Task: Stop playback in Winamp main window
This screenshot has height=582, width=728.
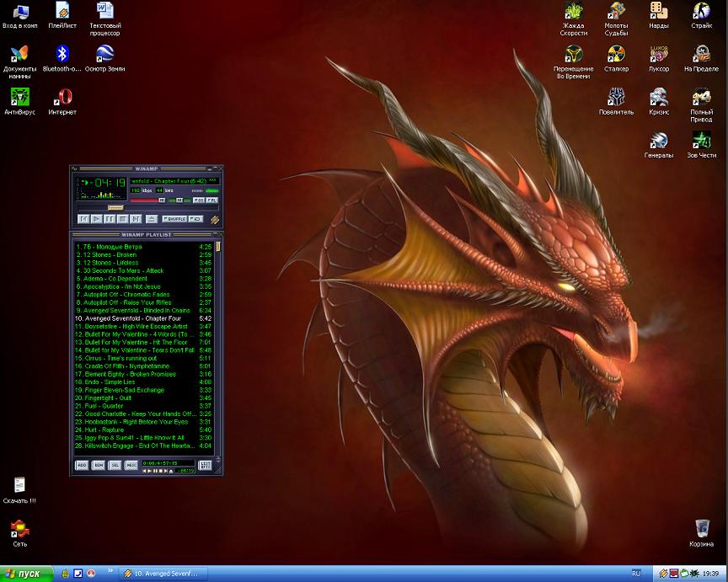Action: (122, 219)
